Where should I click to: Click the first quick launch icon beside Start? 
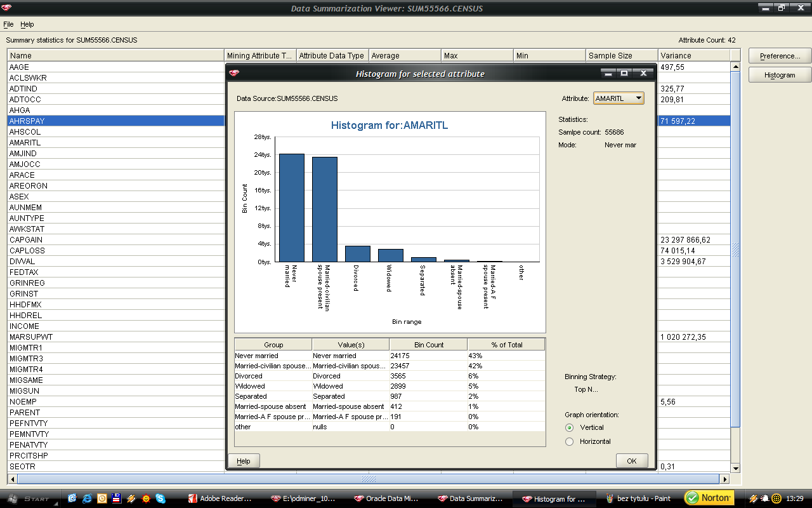point(72,498)
